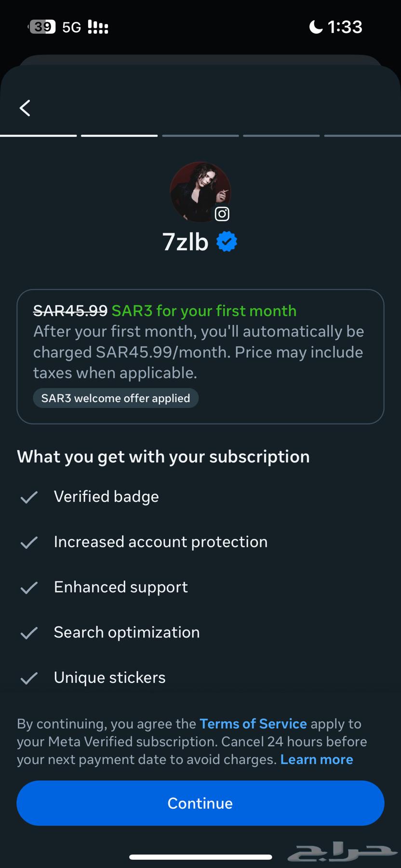Tap the checkmark next to Verified badge
Image resolution: width=401 pixels, height=868 pixels.
pos(29,497)
